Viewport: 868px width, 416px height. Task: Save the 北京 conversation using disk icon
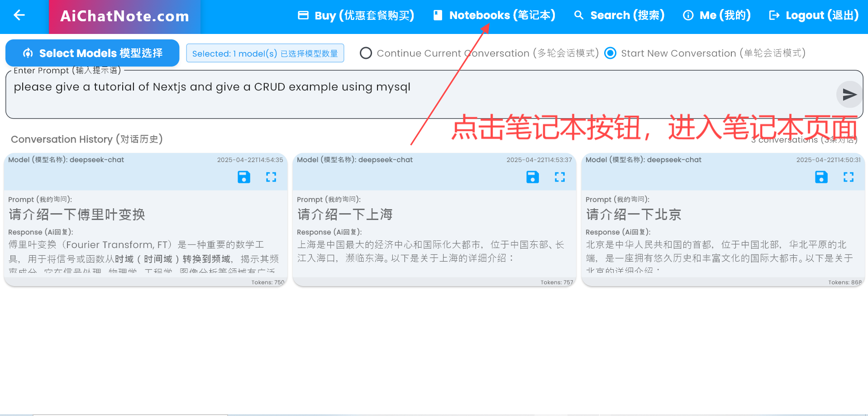point(821,177)
